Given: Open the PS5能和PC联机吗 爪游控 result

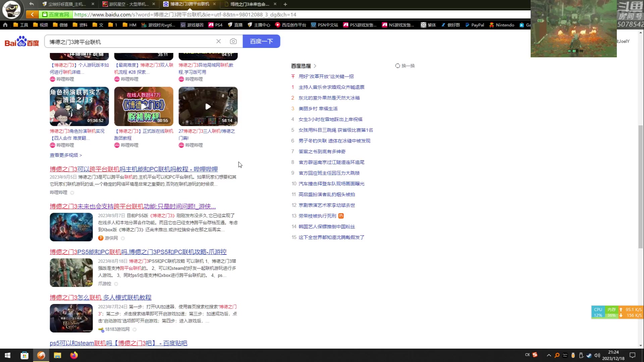Looking at the screenshot, I should [x=138, y=252].
